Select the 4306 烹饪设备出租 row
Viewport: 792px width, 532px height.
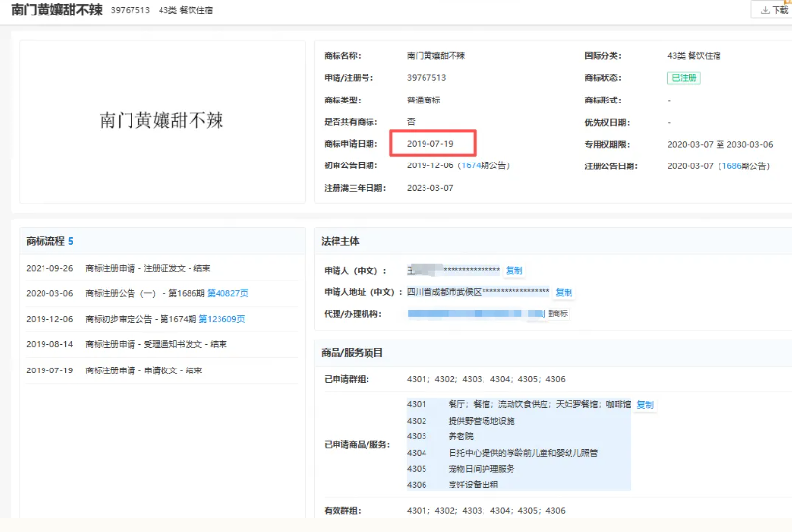point(518,485)
